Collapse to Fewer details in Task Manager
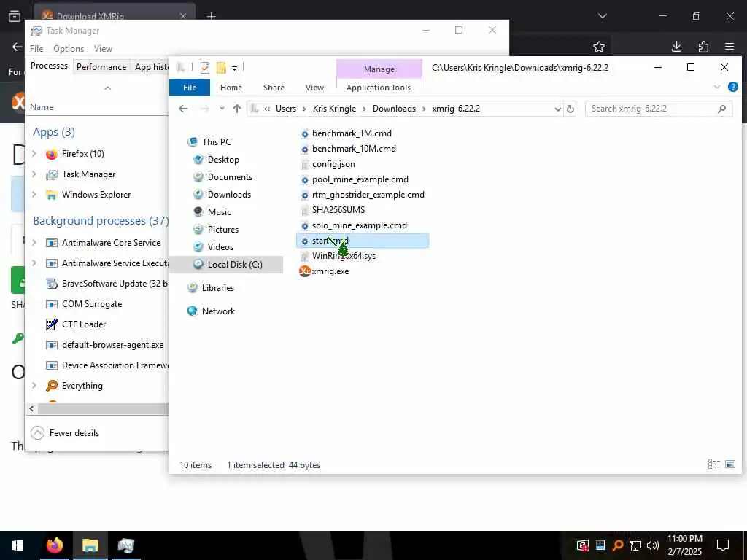747x560 pixels. point(65,433)
